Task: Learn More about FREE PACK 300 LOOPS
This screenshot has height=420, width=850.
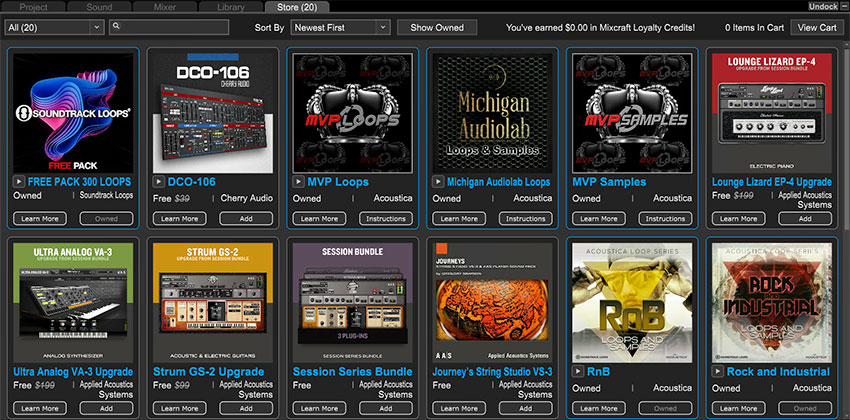Action: click(40, 219)
